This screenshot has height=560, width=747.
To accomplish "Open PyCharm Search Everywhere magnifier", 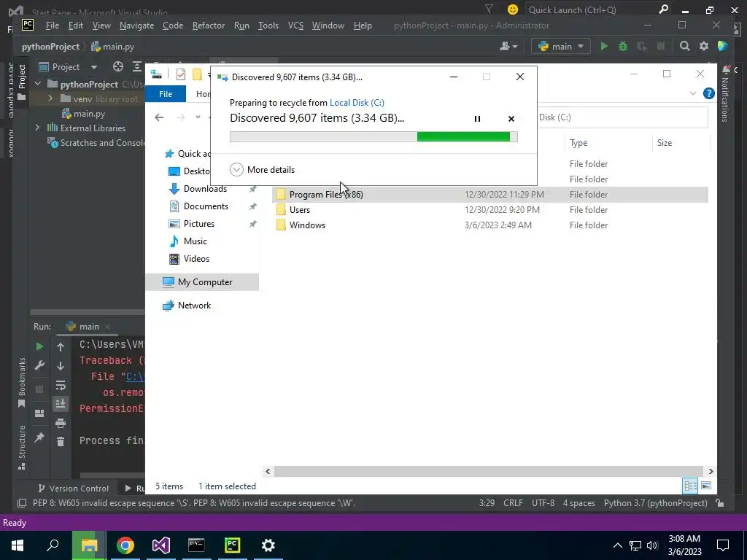I will pos(684,46).
